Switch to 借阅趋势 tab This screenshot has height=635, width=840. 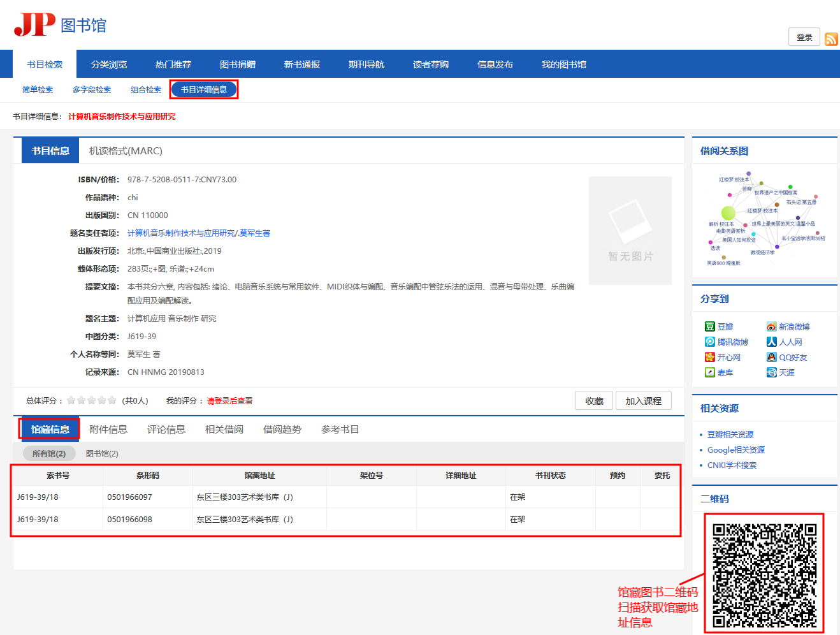click(x=282, y=430)
